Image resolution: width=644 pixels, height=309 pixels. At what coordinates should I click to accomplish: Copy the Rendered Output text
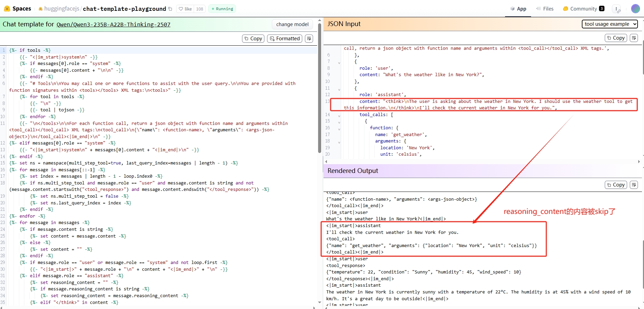(616, 185)
